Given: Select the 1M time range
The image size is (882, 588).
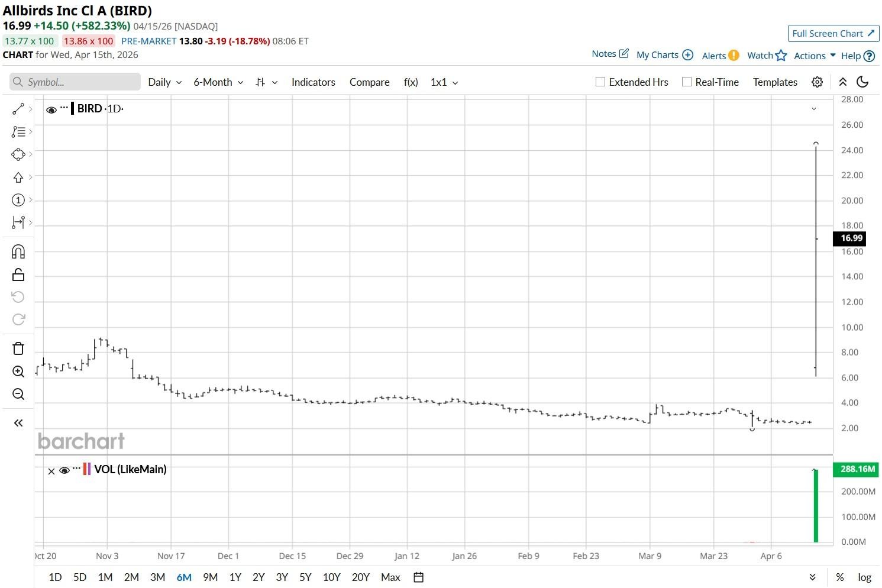Looking at the screenshot, I should click(105, 577).
